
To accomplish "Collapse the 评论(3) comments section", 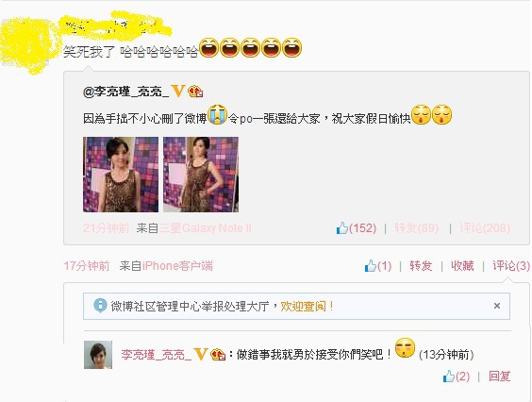I will [x=511, y=265].
